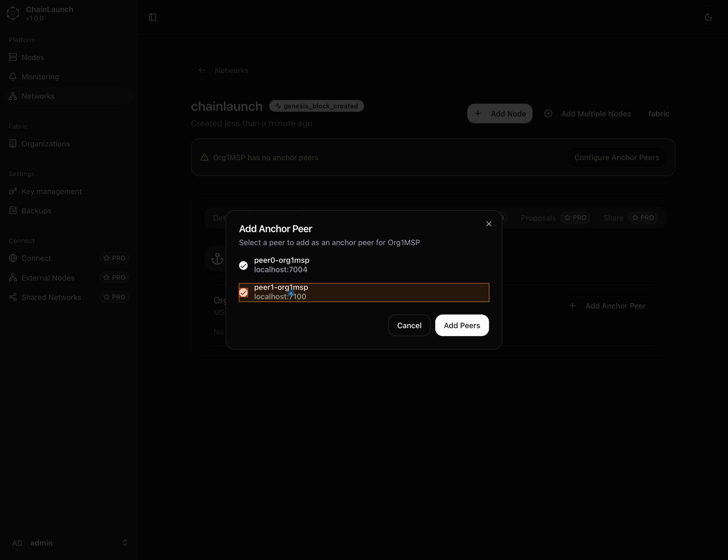This screenshot has height=560, width=728.
Task: Click the Organizations building icon
Action: [x=13, y=144]
